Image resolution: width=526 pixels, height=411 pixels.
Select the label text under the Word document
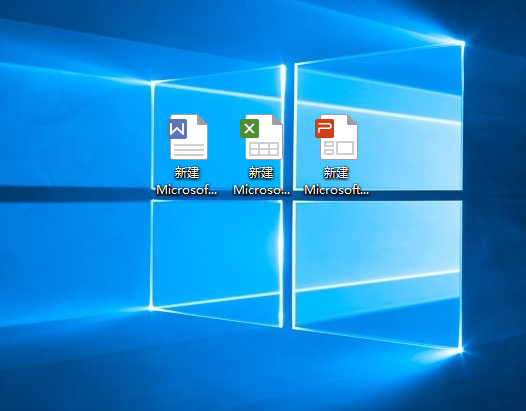tap(187, 181)
